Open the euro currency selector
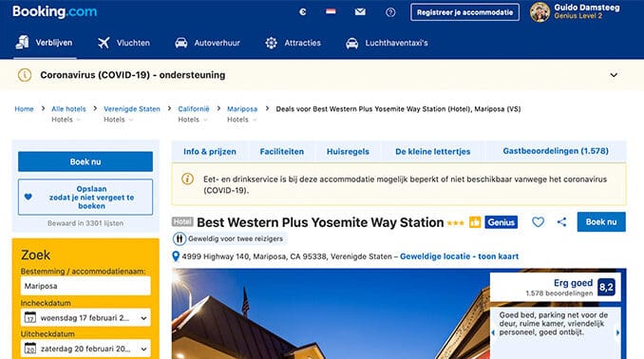Screen dimensions: 644x359 coord(303,12)
